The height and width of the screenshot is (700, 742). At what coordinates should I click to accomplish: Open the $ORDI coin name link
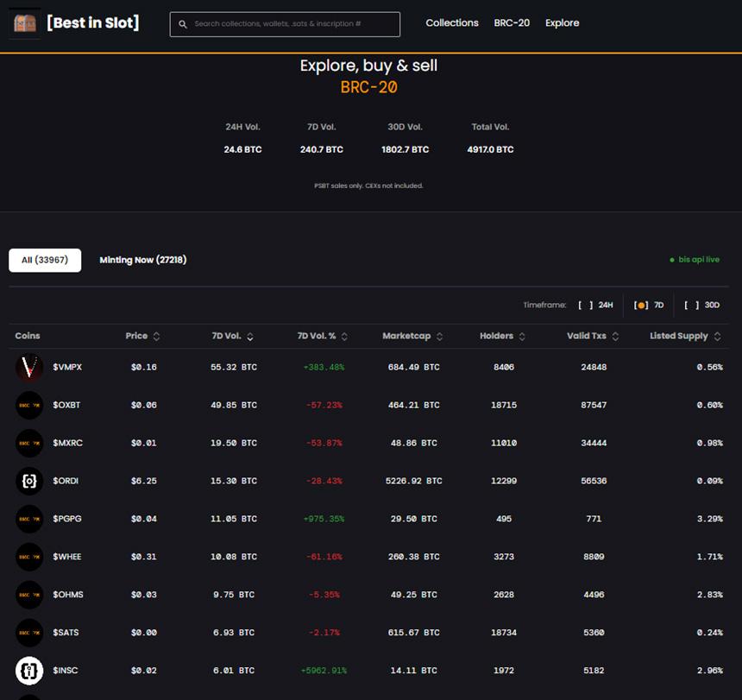tap(66, 481)
